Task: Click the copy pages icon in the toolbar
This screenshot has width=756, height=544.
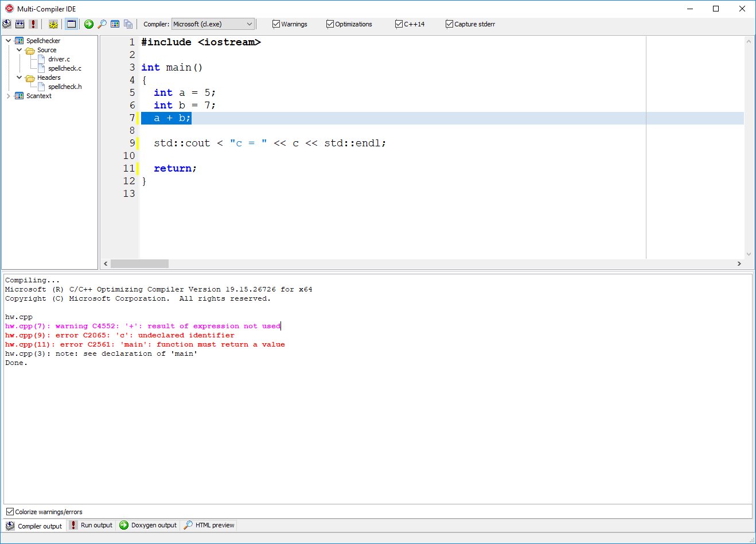Action: tap(128, 24)
